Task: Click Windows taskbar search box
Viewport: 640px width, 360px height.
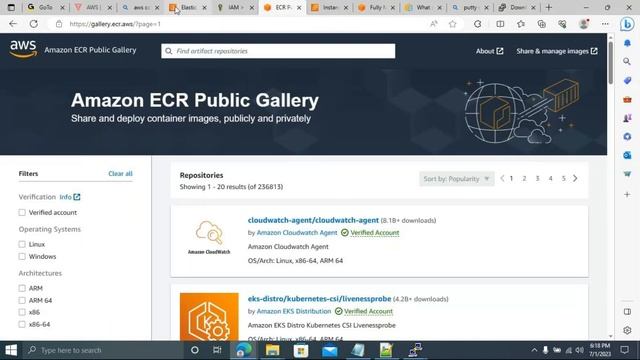Action: tap(102, 350)
